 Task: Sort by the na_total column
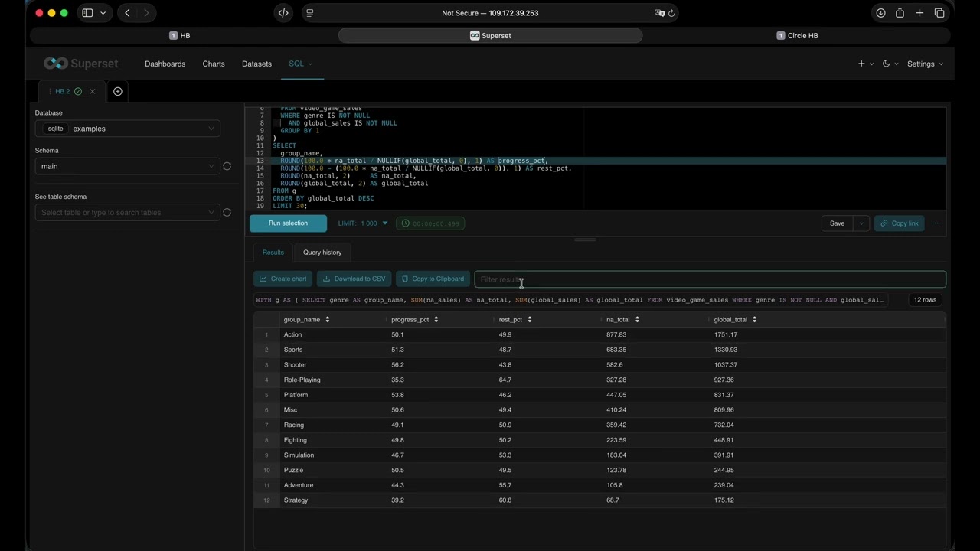[637, 320]
